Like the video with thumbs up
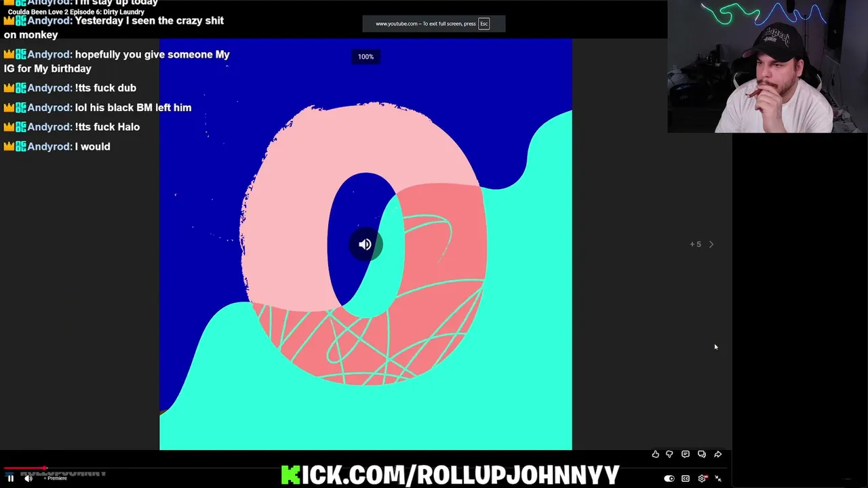The height and width of the screenshot is (488, 868). (655, 454)
